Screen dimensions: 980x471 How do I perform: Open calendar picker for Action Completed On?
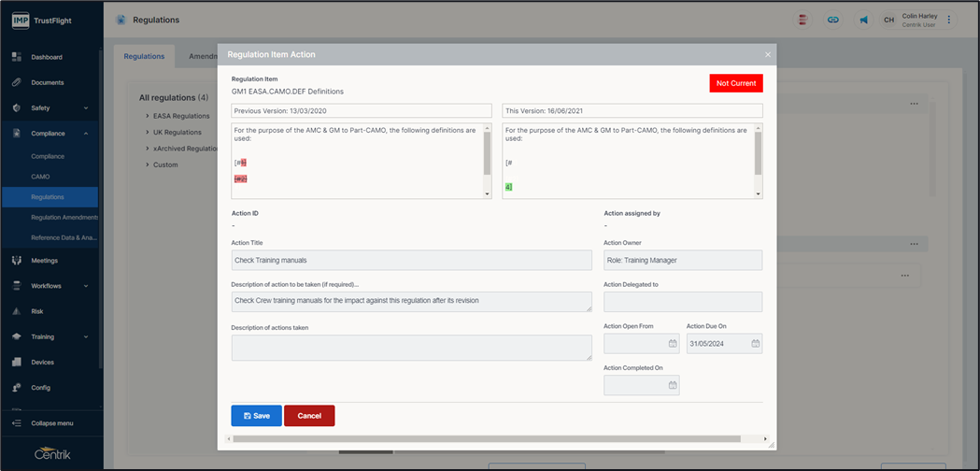pos(673,384)
